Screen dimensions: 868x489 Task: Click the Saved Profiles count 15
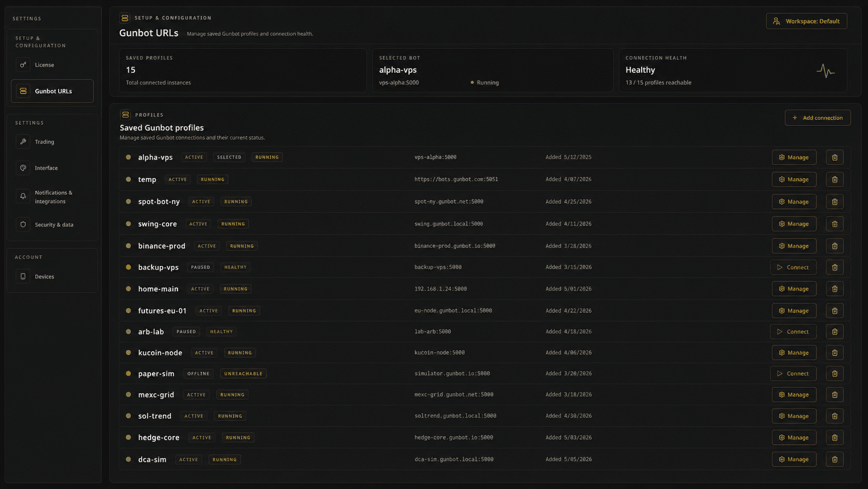(x=130, y=70)
